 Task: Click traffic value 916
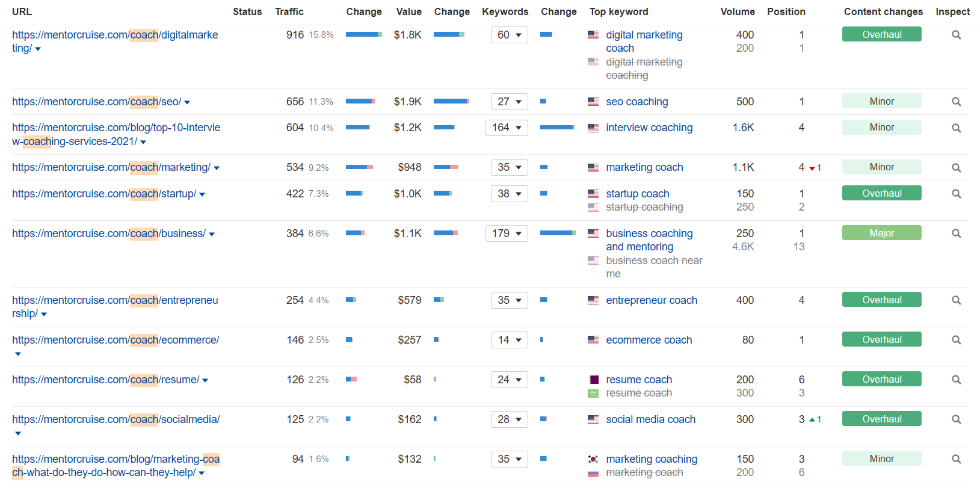[x=295, y=35]
